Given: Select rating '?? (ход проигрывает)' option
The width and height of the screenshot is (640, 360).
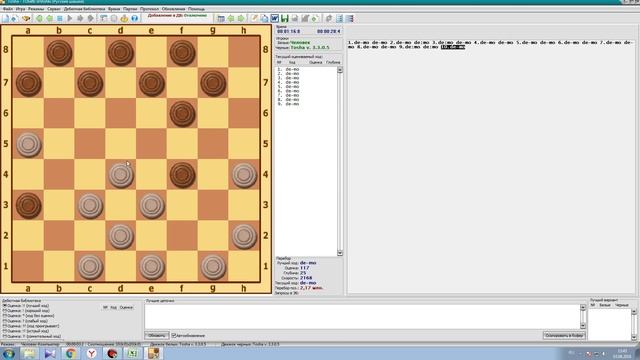Looking at the screenshot, I should click(x=31, y=326).
